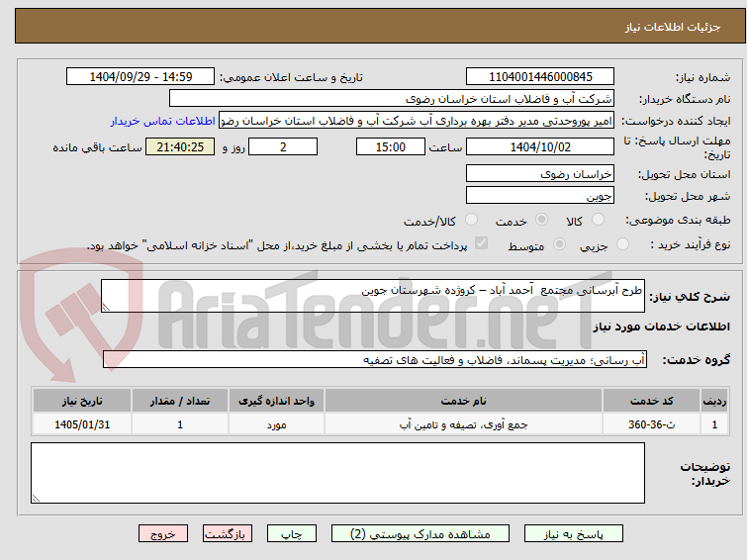Click the تعداد / مقدار column header
Image resolution: width=747 pixels, height=560 pixels.
180,401
